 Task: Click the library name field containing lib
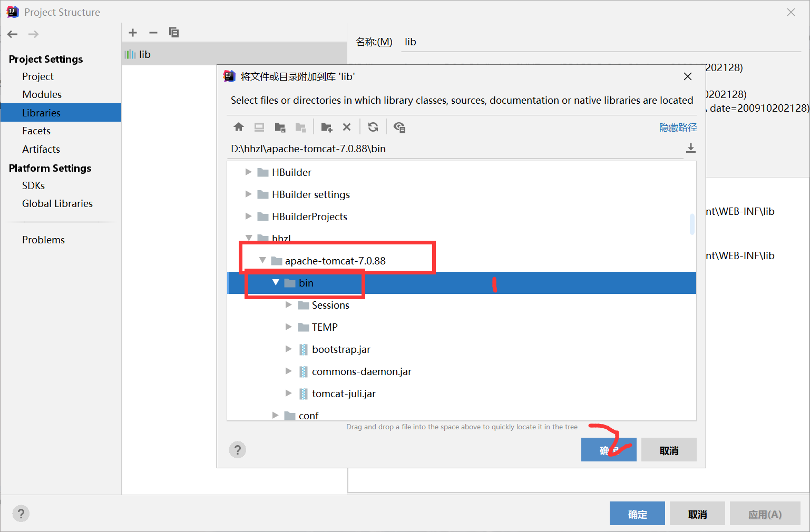pyautogui.click(x=602, y=42)
